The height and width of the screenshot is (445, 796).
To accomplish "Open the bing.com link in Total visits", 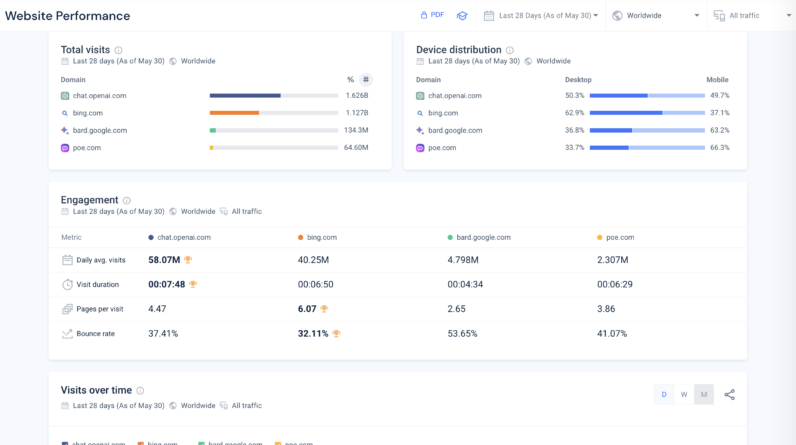I will pyautogui.click(x=88, y=113).
